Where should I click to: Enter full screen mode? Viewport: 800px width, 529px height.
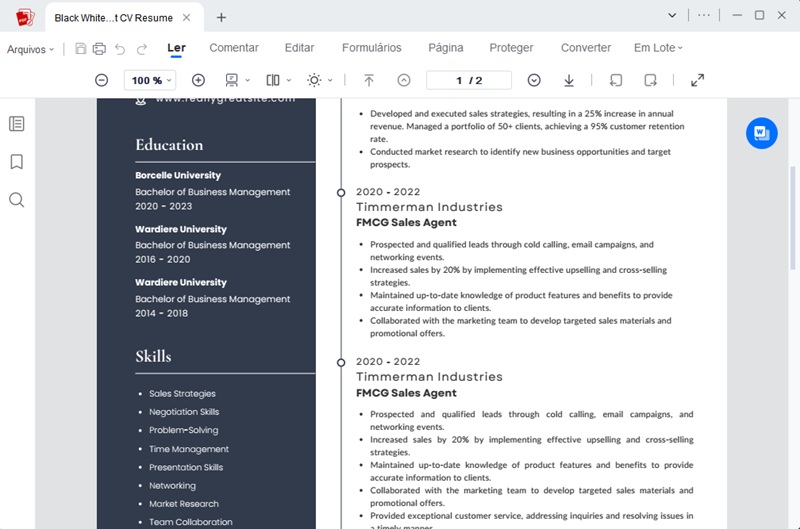[x=697, y=80]
